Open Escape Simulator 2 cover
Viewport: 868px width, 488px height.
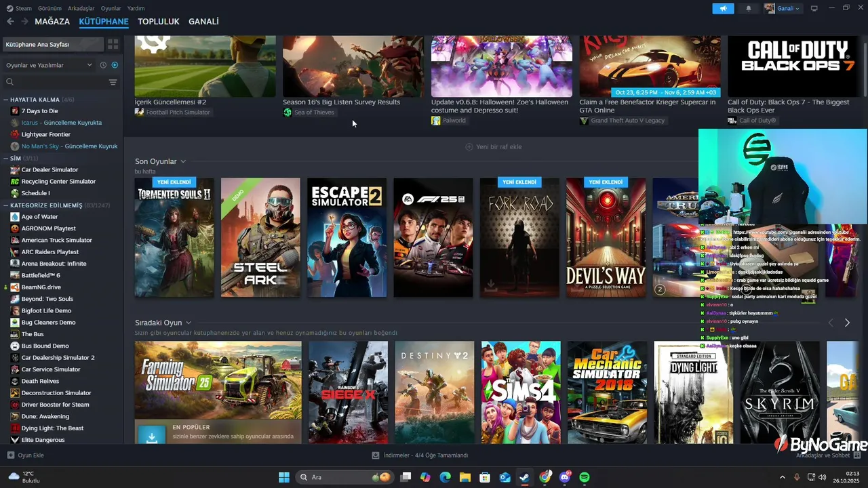pos(347,237)
